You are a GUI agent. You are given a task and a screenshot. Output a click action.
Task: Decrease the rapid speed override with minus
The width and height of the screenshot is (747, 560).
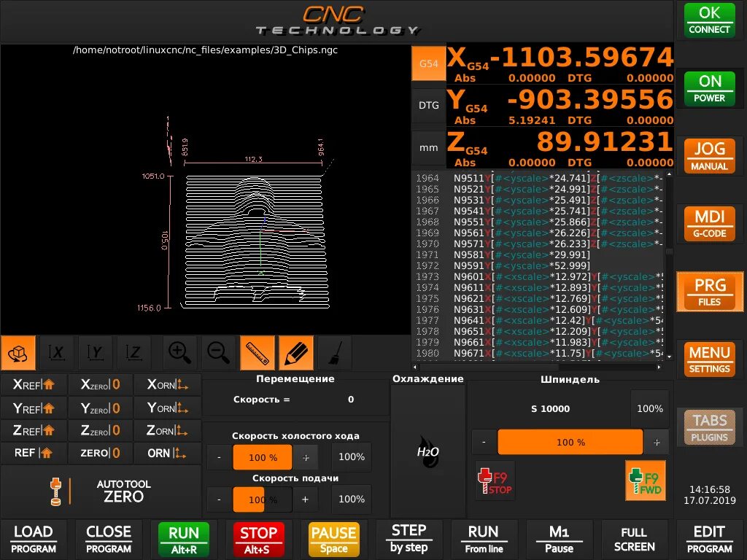(x=219, y=458)
